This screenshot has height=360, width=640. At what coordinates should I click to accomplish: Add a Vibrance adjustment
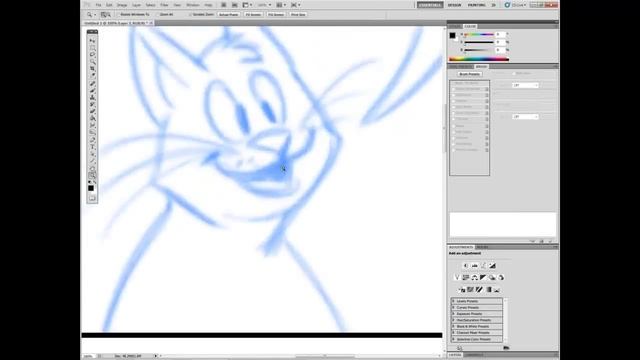[x=457, y=278]
